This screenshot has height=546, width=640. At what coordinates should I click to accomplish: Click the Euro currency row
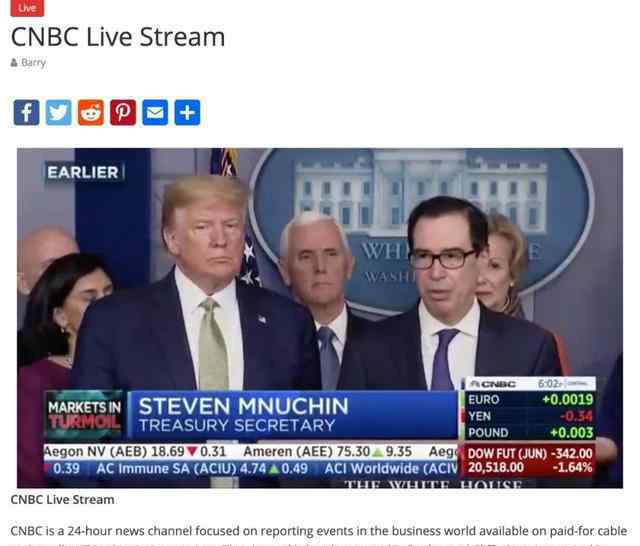(x=530, y=399)
